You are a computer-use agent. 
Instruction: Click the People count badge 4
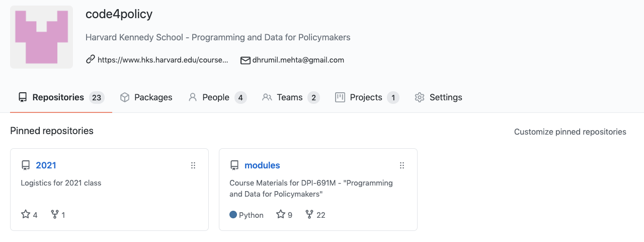click(240, 97)
